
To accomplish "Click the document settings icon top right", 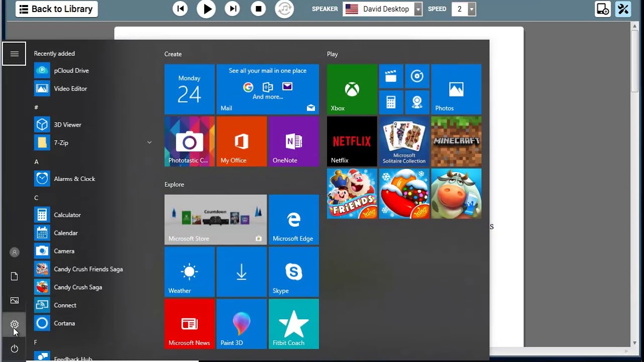I will tap(602, 9).
